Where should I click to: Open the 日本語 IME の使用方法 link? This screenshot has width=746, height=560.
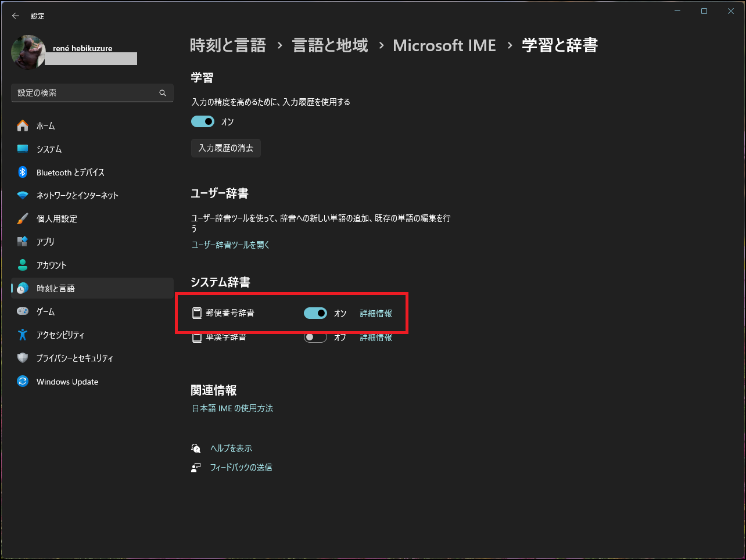tap(232, 408)
